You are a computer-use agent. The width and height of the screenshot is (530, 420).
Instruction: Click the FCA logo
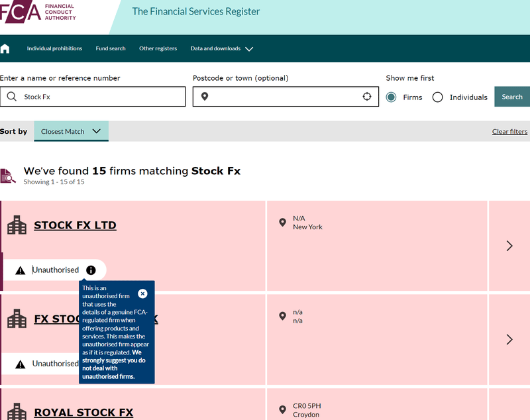(38, 12)
